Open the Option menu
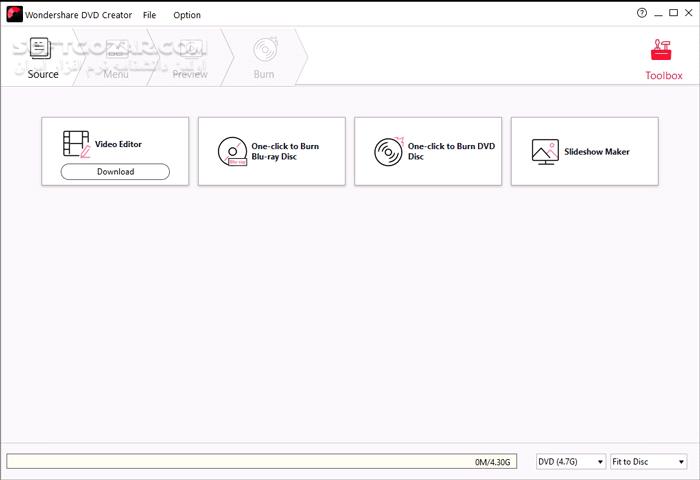This screenshot has width=700, height=480. click(x=187, y=15)
